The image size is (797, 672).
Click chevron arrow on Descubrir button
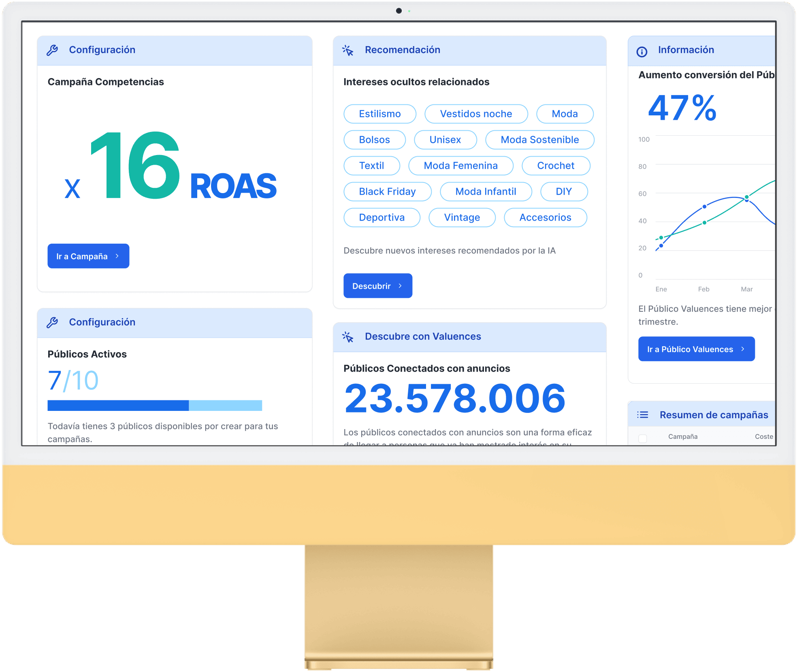point(400,286)
